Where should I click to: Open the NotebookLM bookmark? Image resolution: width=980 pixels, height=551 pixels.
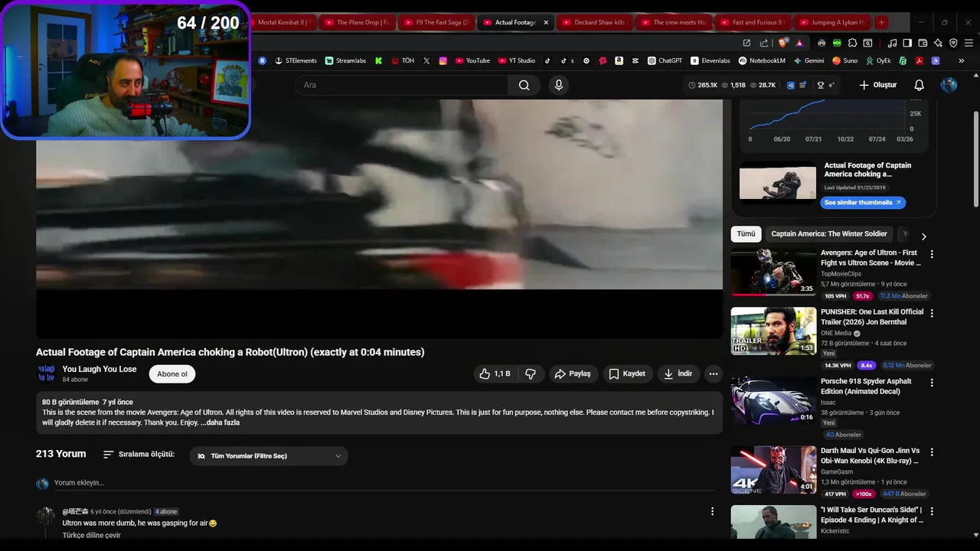763,60
